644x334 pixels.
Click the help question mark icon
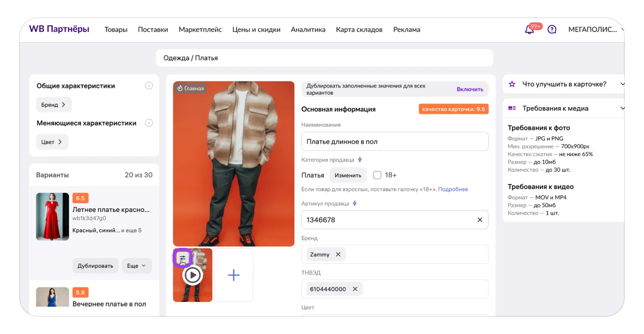(x=552, y=30)
